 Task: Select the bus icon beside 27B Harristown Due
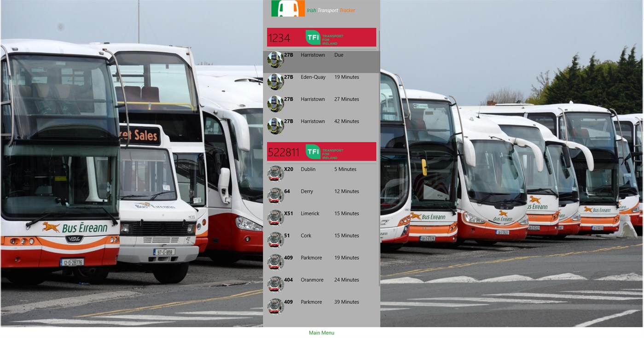pos(275,59)
